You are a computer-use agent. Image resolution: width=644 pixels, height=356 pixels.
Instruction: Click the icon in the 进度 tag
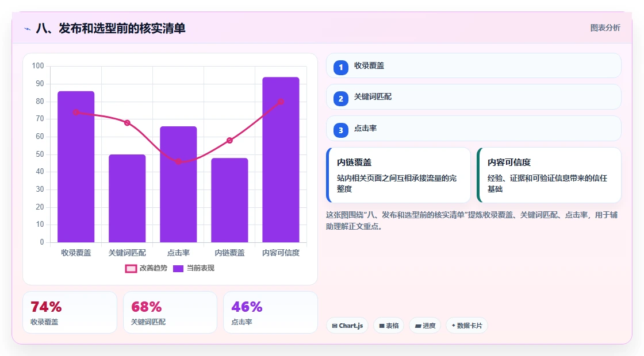(x=417, y=326)
